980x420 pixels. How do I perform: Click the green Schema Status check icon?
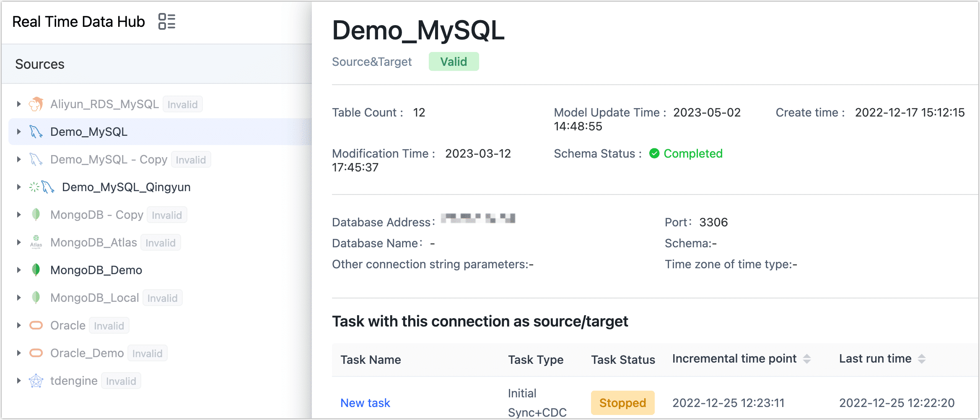[x=654, y=153]
